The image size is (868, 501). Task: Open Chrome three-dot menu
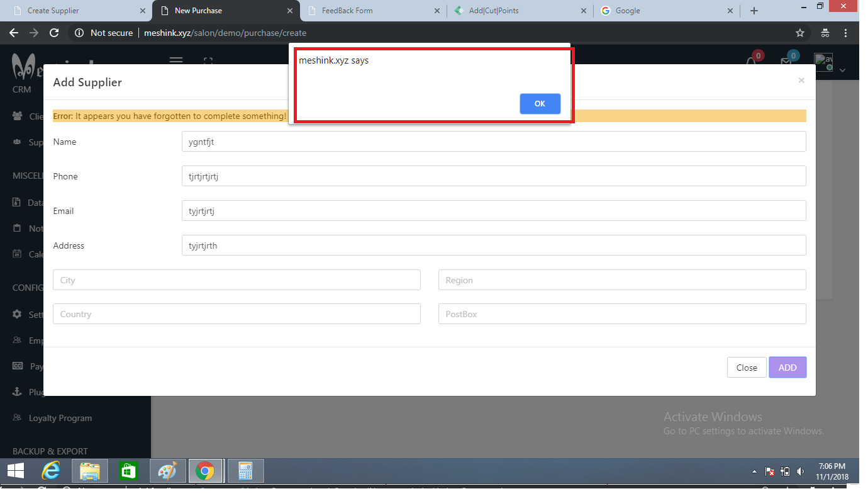click(846, 33)
